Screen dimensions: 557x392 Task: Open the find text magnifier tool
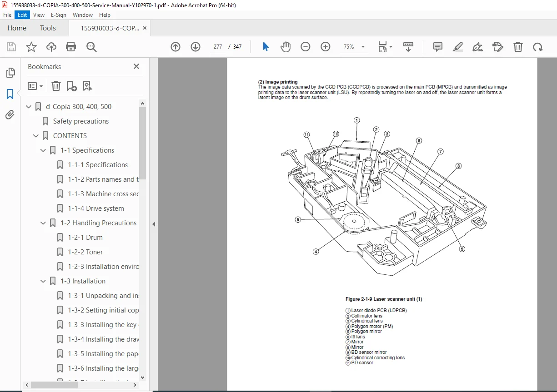click(91, 47)
